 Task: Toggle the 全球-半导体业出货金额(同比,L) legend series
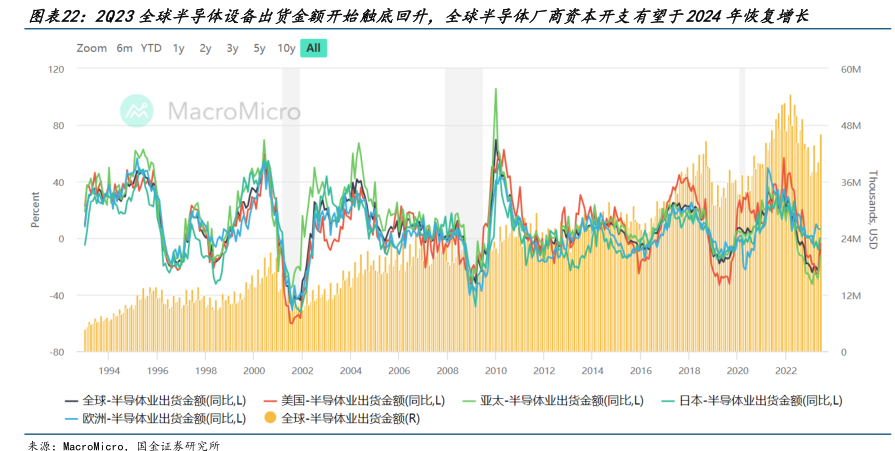(162, 399)
